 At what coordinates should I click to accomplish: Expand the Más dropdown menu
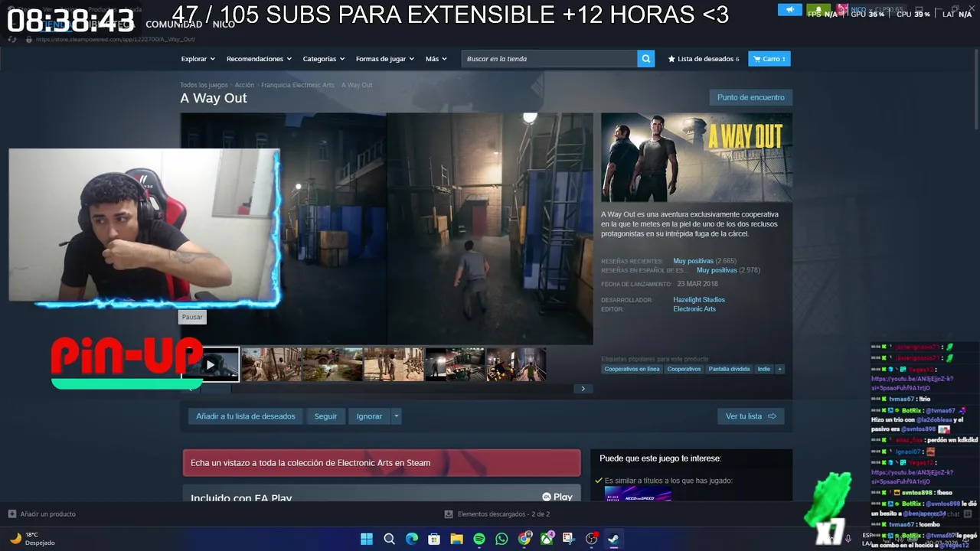tap(436, 59)
